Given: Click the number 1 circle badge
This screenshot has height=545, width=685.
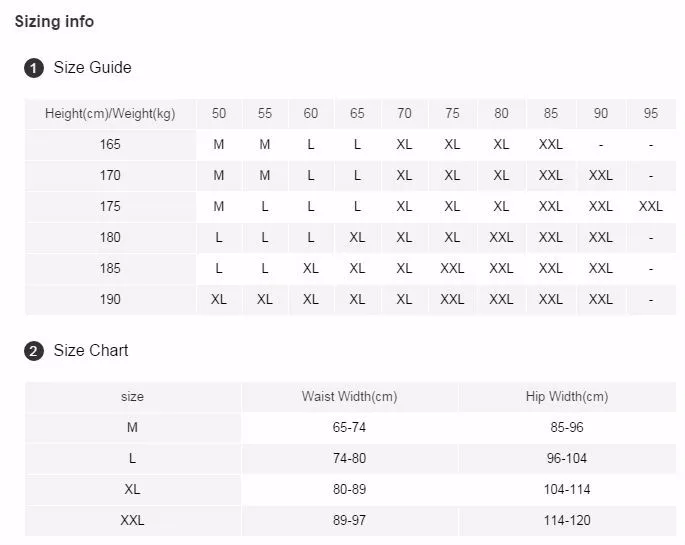Looking at the screenshot, I should point(34,68).
